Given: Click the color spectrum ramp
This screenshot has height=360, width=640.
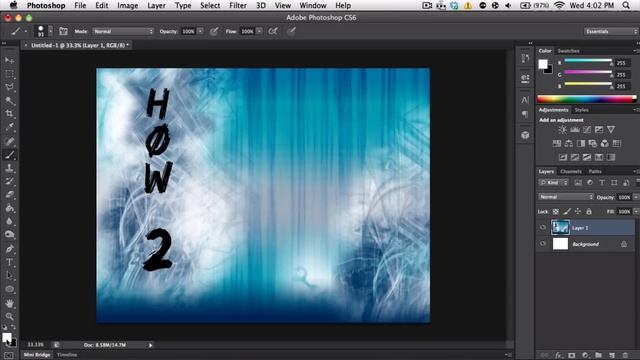Looking at the screenshot, I should [x=587, y=99].
